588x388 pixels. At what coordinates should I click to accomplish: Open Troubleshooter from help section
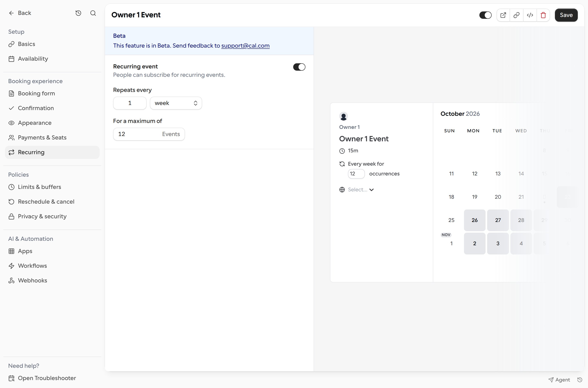42,378
